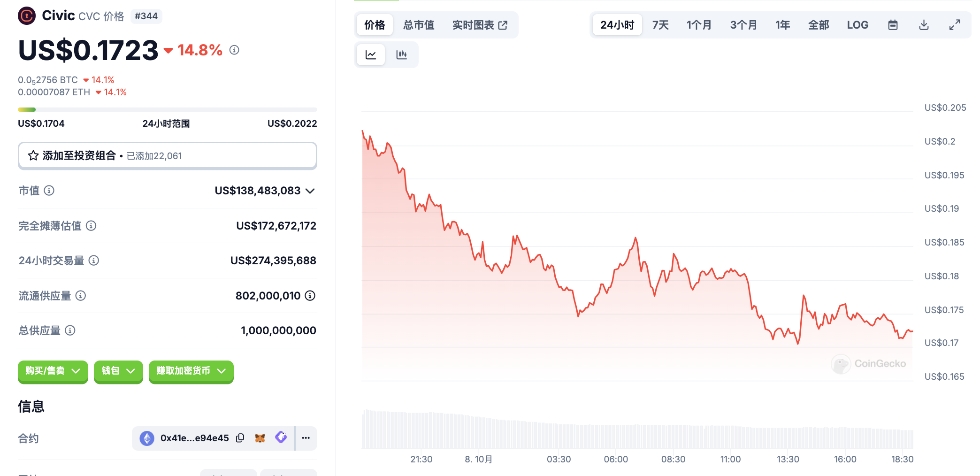This screenshot has width=980, height=476.
Task: Toggle the LOG scale option
Action: [857, 25]
